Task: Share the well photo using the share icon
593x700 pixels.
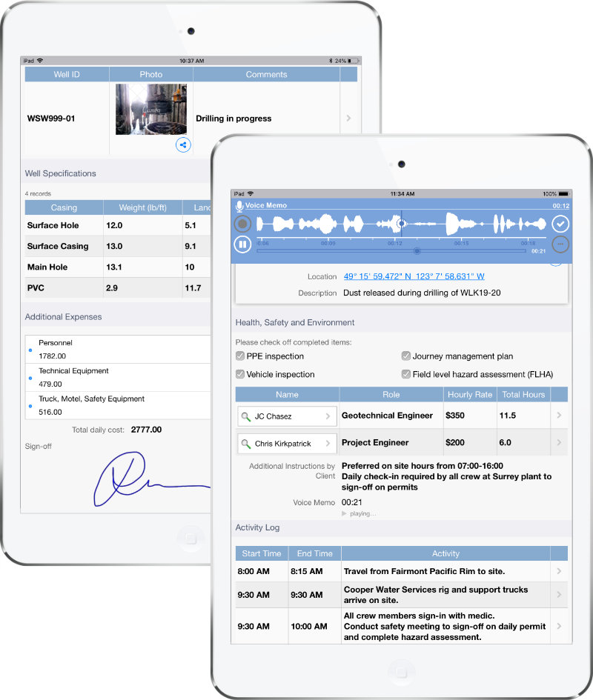Action: (x=183, y=144)
